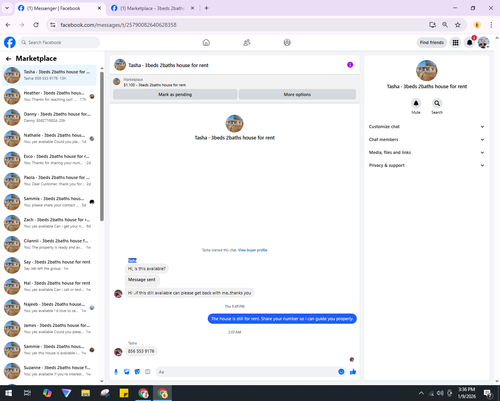Open Windows Start menu

point(8,393)
